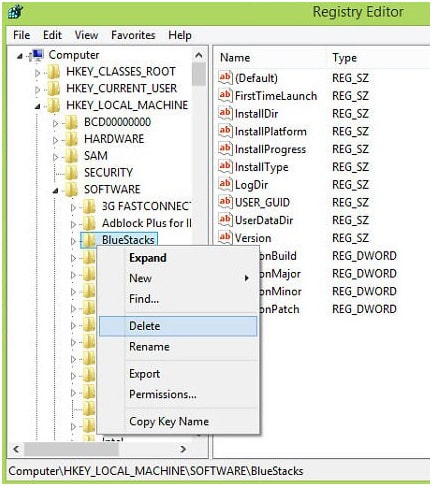Expand the HKEY_CURRENT_USER tree node
The height and width of the screenshot is (486, 432).
coord(37,89)
